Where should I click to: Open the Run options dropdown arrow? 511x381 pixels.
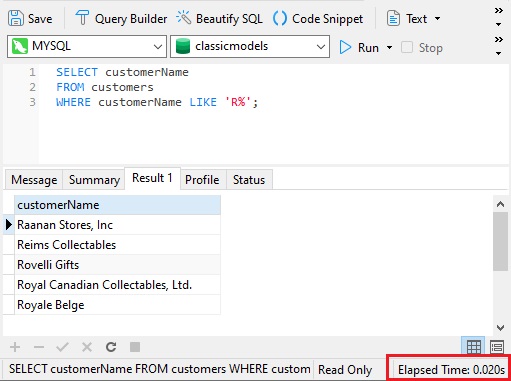389,48
